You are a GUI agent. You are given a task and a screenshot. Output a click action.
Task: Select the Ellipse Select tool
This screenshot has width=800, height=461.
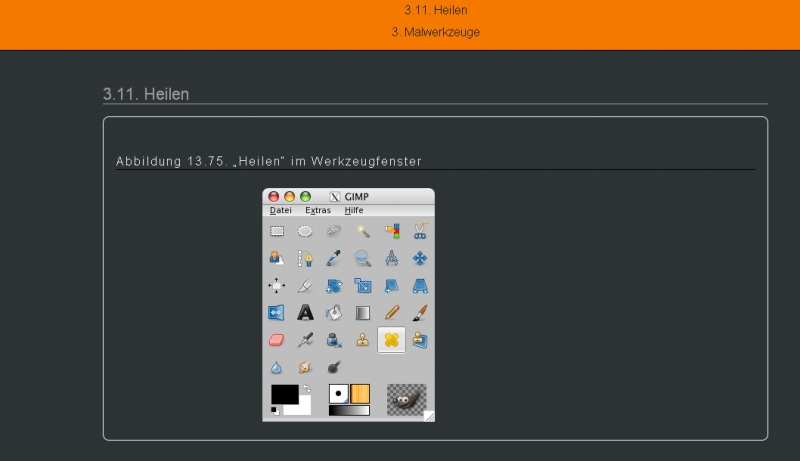(305, 232)
